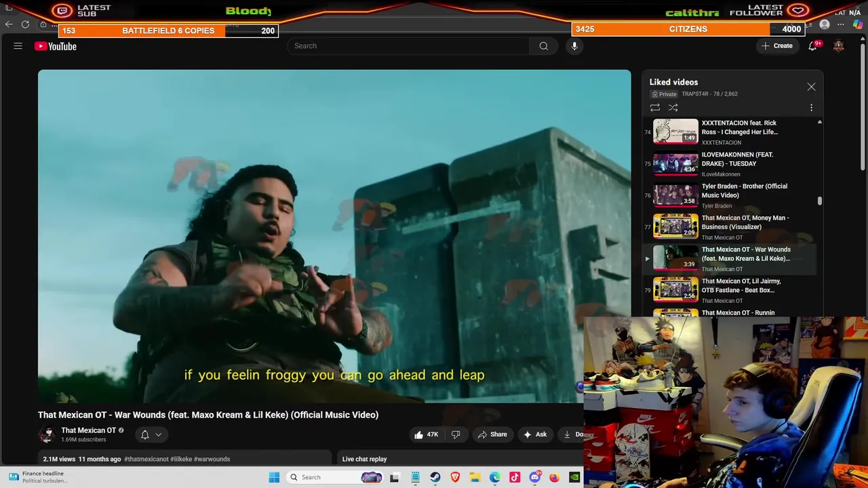This screenshot has height=488, width=868.
Task: Open subscription notification bell dropdown
Action: [x=151, y=434]
